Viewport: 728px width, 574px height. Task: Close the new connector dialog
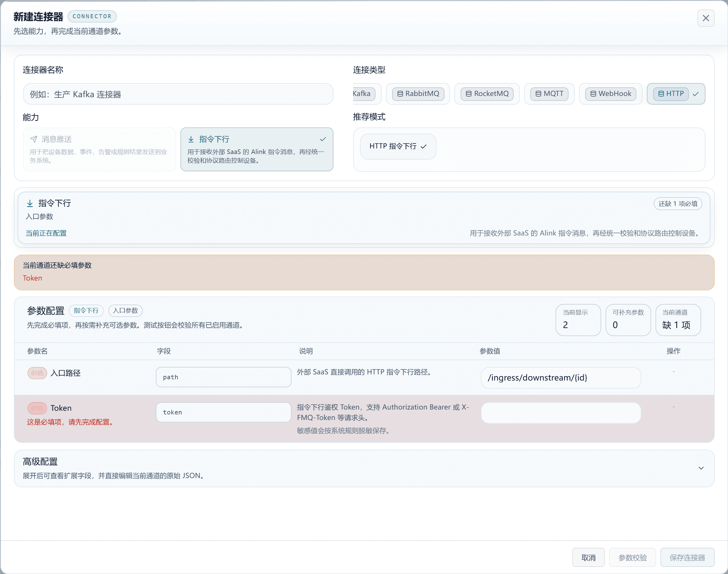(x=705, y=18)
